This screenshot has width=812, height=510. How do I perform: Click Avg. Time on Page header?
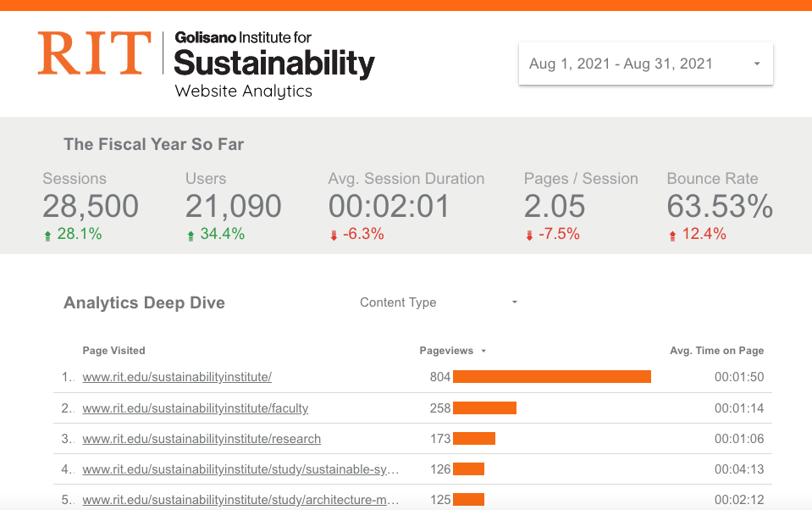tap(716, 351)
